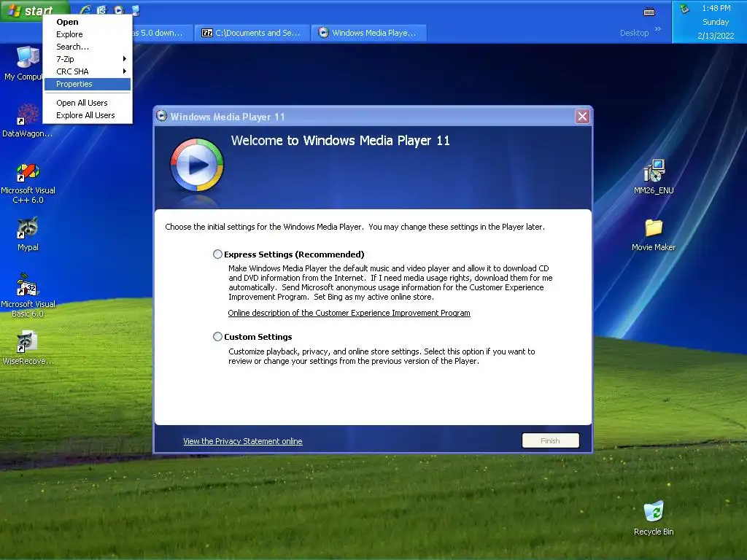Click Windows Media Player logo in welcome banner

[x=197, y=166]
